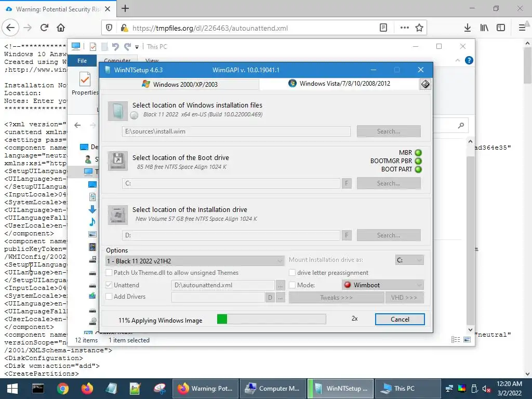Viewport: 532px width, 399px height.
Task: Open Firefox downloads arrow icon
Action: (x=468, y=28)
